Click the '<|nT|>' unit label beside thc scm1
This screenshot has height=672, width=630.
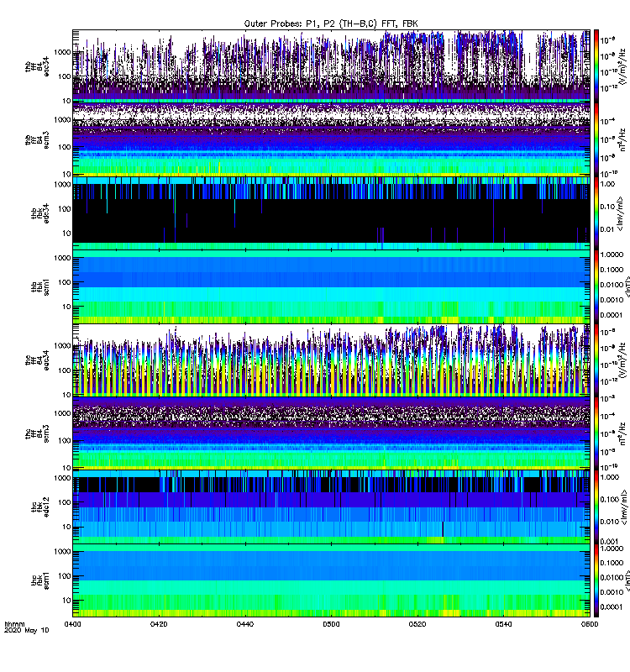pos(626,580)
